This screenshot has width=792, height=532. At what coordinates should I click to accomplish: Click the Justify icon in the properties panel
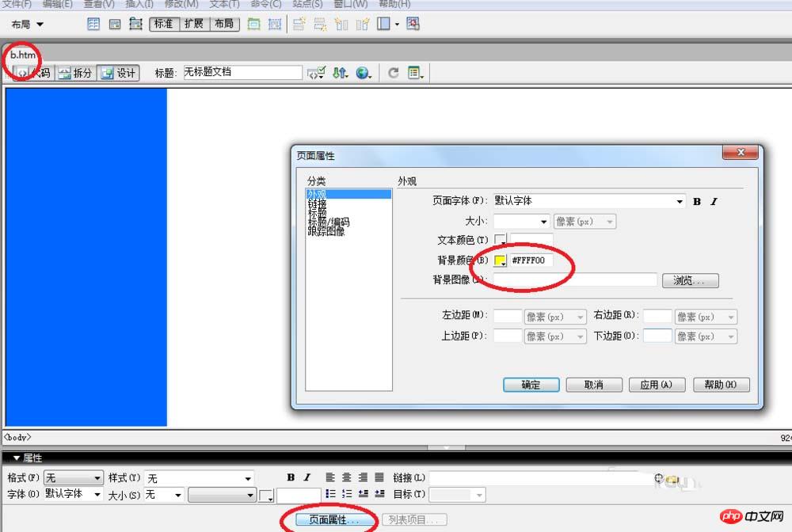(379, 477)
